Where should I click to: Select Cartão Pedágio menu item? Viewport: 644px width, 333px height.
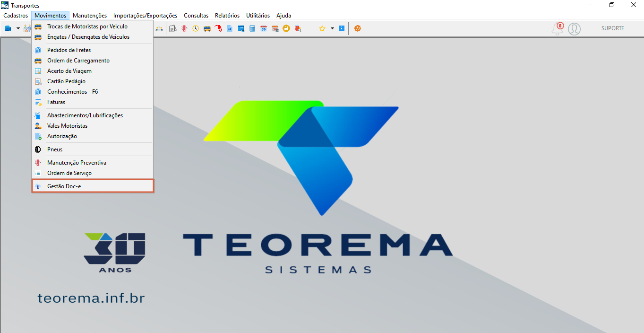(93, 81)
